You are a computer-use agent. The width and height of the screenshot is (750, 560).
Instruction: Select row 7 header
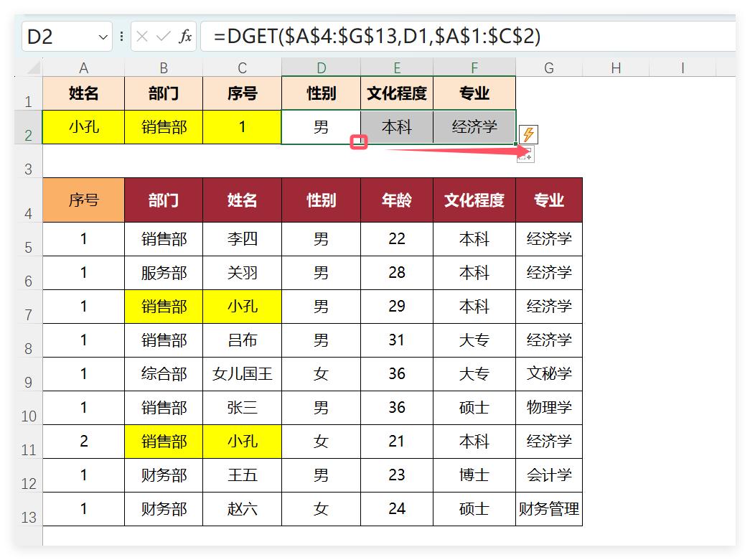28,307
